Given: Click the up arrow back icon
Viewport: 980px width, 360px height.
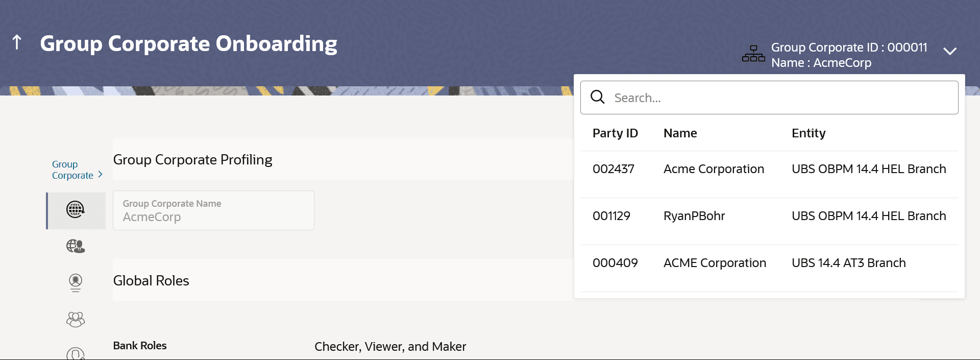Looking at the screenshot, I should click(x=17, y=42).
